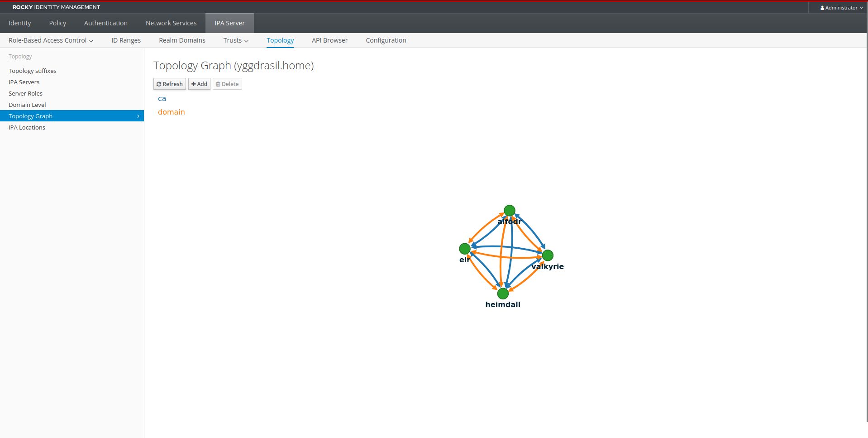This screenshot has width=868, height=438.
Task: Add a new topology segment
Action: point(199,84)
